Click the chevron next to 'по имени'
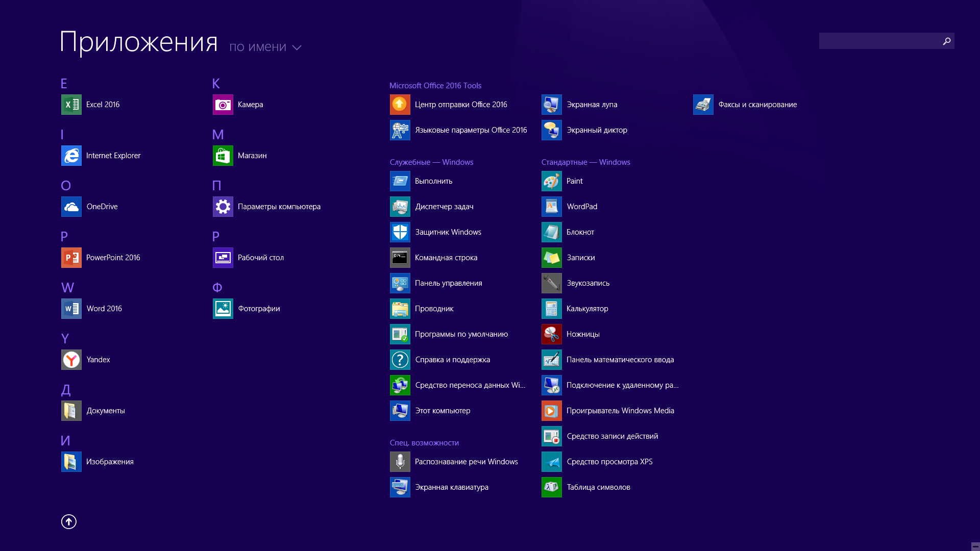Image resolution: width=980 pixels, height=551 pixels. [297, 47]
